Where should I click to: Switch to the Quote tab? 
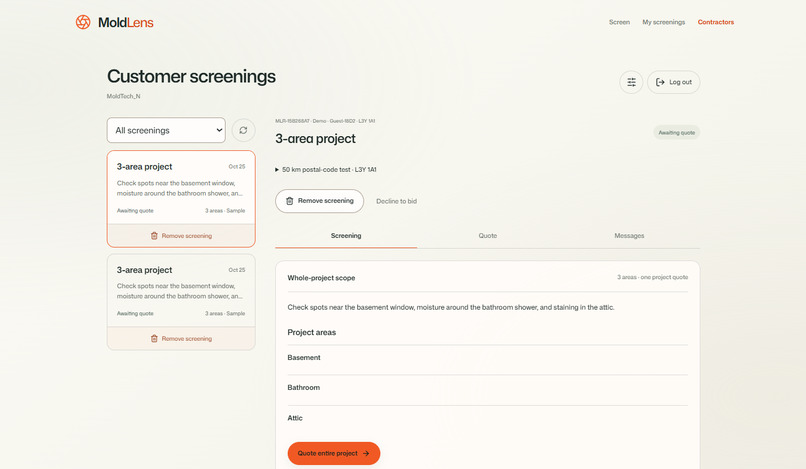click(x=487, y=236)
